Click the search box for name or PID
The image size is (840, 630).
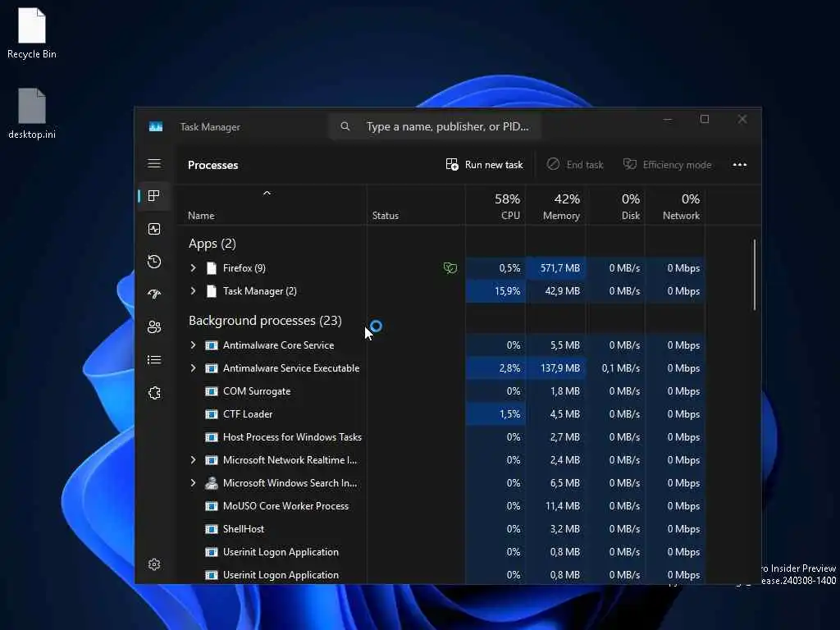(435, 126)
